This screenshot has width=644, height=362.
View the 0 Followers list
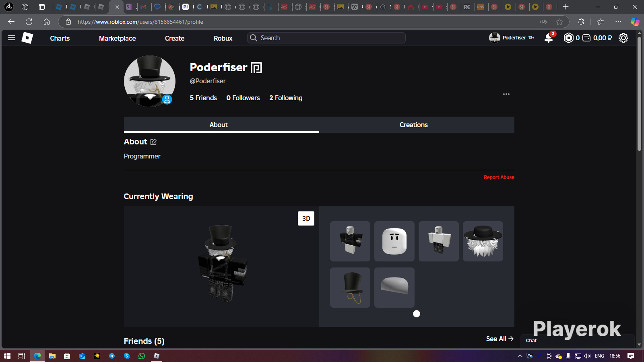coord(243,98)
